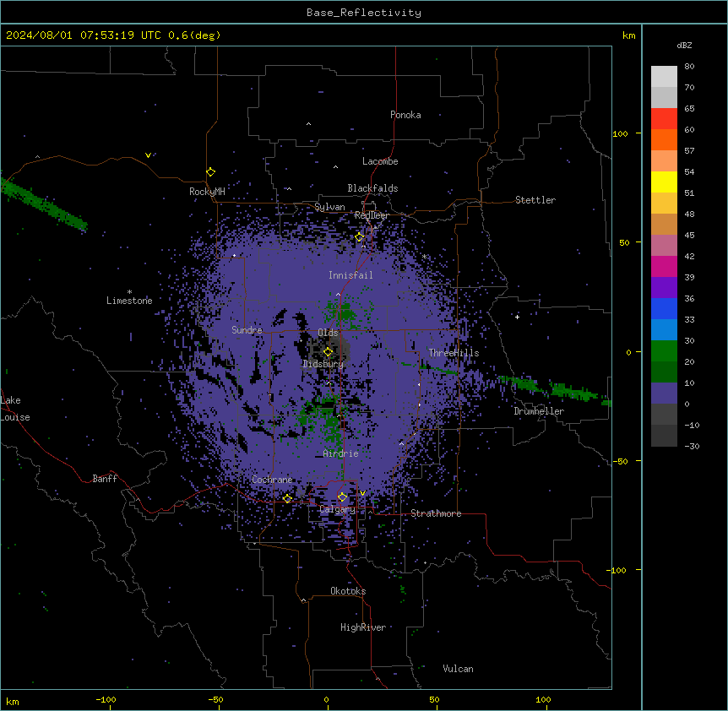The height and width of the screenshot is (711, 728).
Task: Pick the orange 60-57 dBZ legend swatch
Action: [664, 140]
